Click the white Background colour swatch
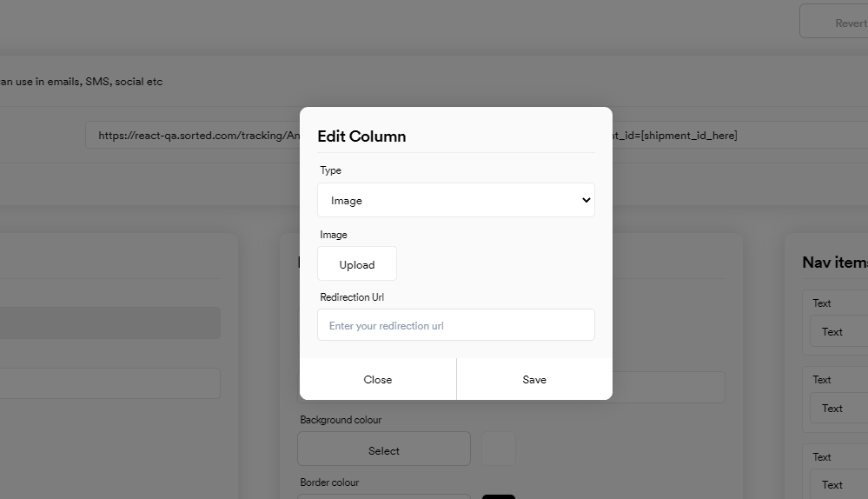This screenshot has height=499, width=868. point(499,449)
